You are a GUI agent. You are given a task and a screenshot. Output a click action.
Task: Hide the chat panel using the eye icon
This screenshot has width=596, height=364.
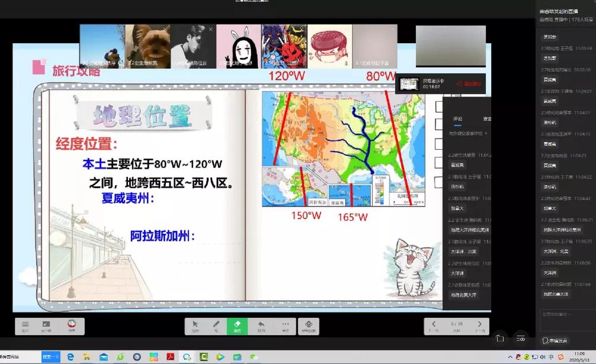coord(521,339)
